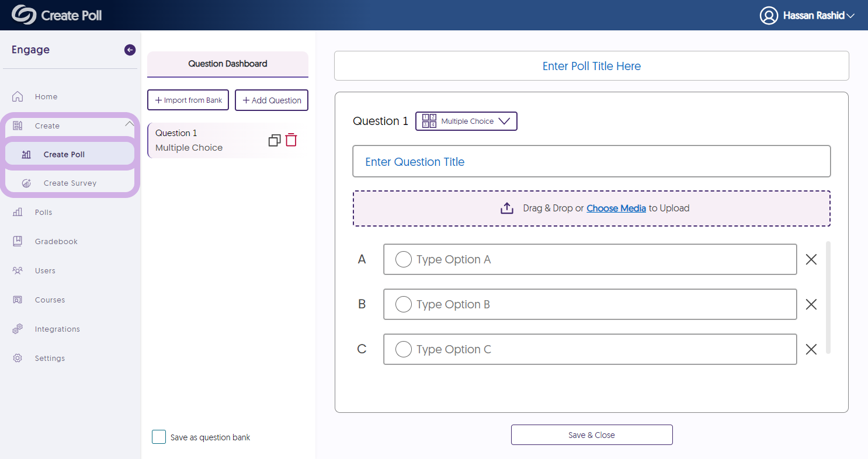Select radio button for Option A
The height and width of the screenshot is (459, 868).
[x=403, y=259]
